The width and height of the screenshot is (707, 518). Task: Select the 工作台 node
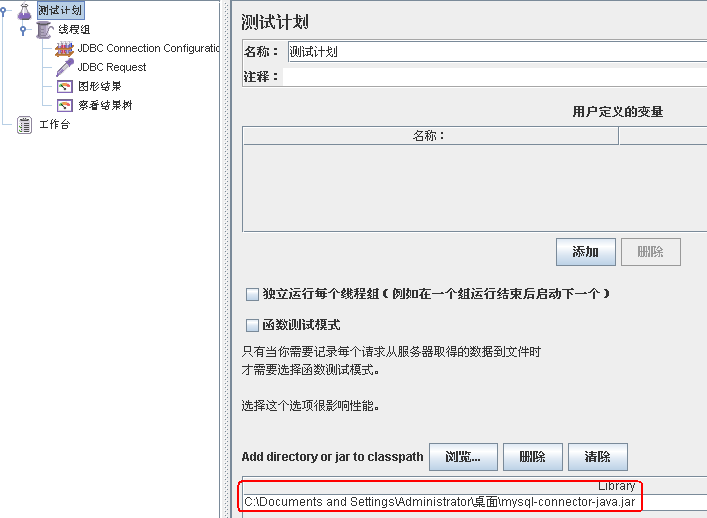tap(55, 124)
